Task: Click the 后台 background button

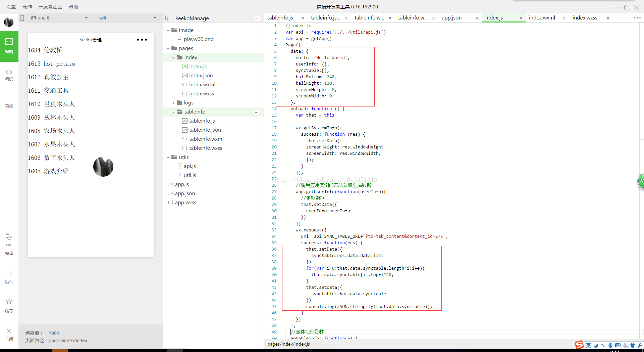Action: tap(9, 277)
